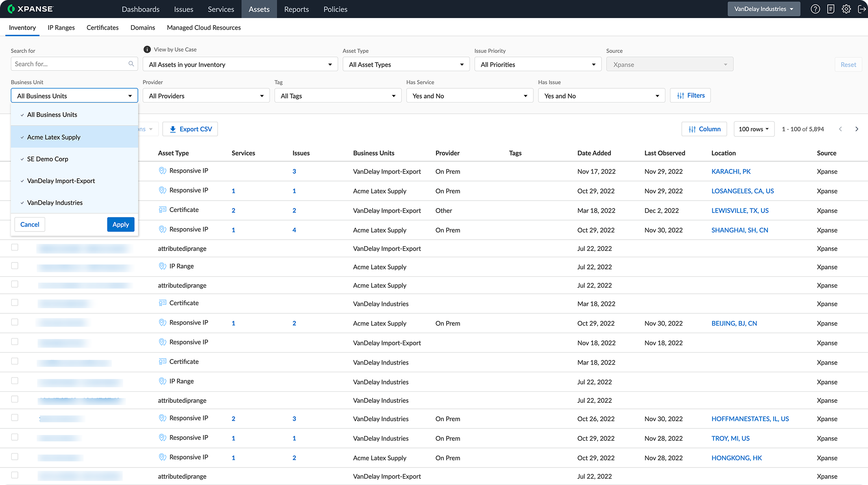This screenshot has width=868, height=485.
Task: Switch to the Certificates tab
Action: click(x=103, y=28)
